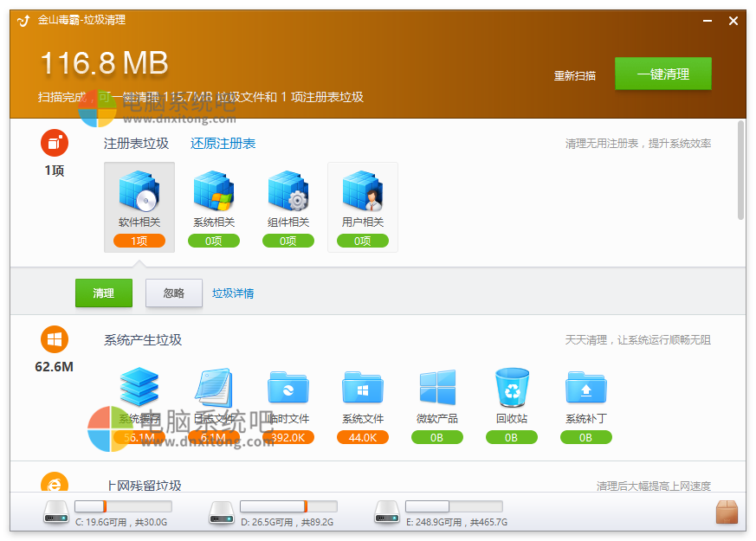This screenshot has height=541, width=756.
Task: Click the 392.0K badge under 临时文件
Action: [288, 437]
